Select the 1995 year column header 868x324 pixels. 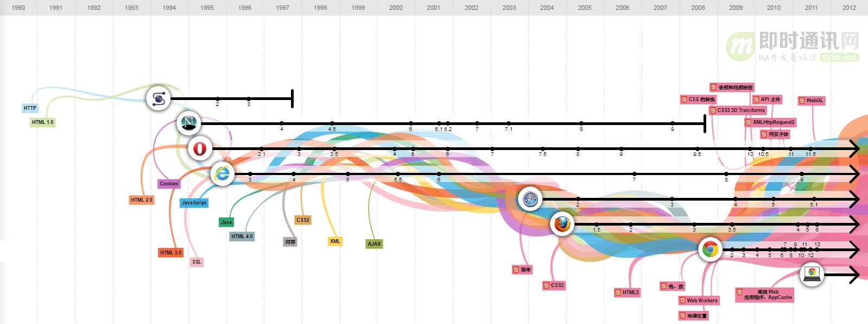click(x=207, y=8)
